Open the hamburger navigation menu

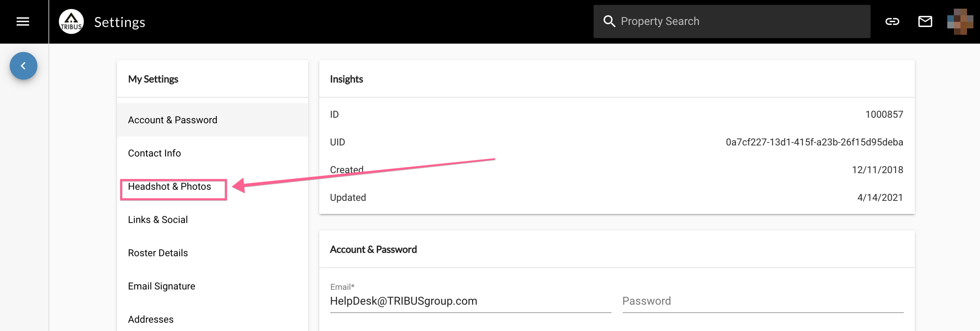pos(23,22)
